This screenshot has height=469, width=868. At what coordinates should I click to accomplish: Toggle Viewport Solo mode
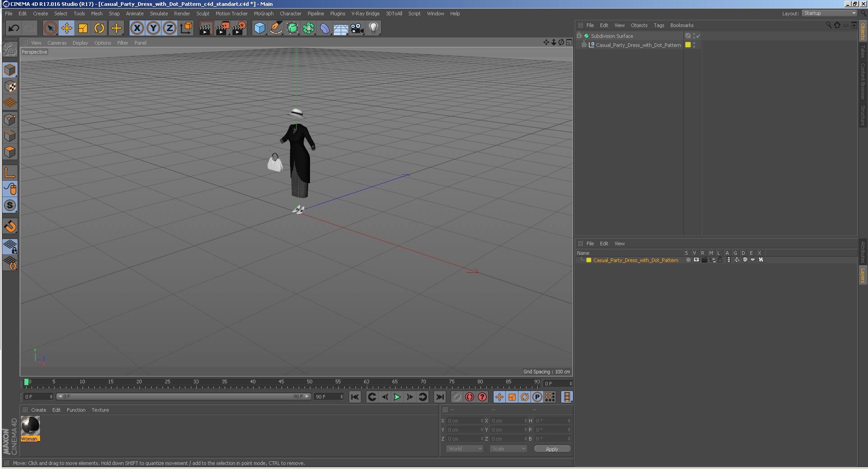tap(10, 206)
